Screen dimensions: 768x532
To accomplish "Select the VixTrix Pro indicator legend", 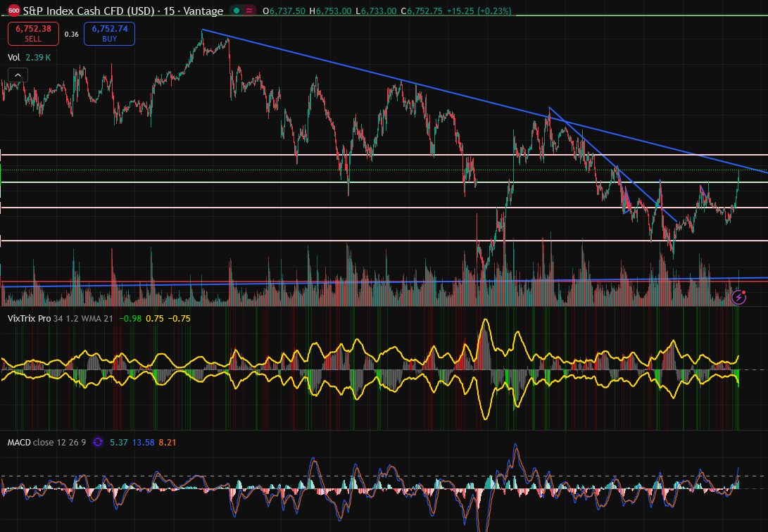I will [61, 319].
